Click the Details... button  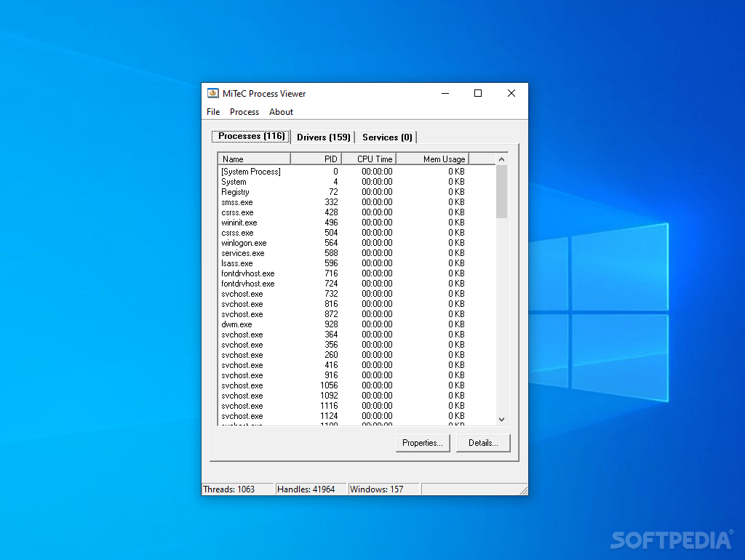tap(483, 442)
